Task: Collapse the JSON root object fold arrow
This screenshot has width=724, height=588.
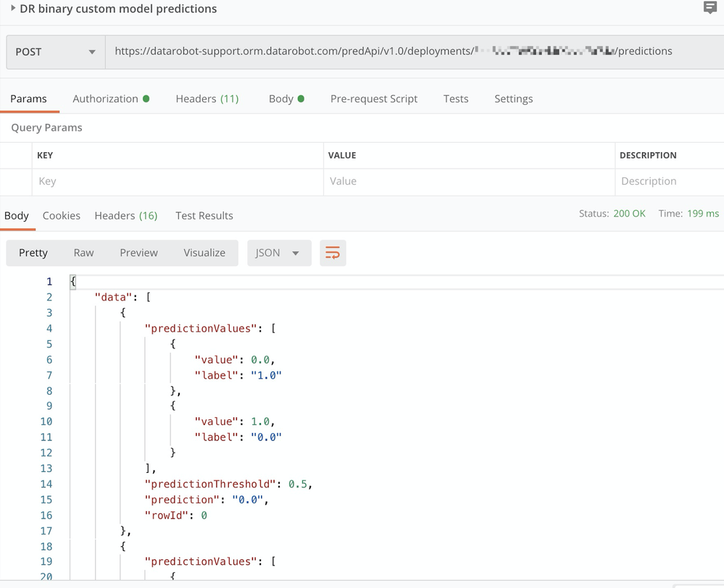Action: 72,280
